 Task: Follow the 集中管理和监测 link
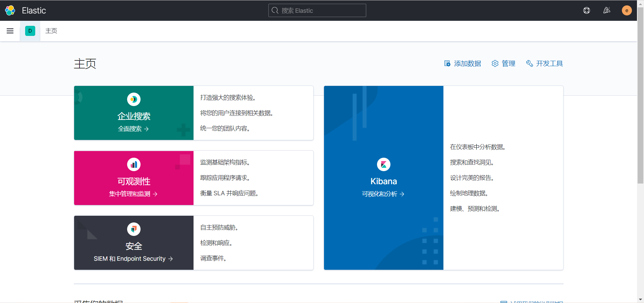coord(133,194)
